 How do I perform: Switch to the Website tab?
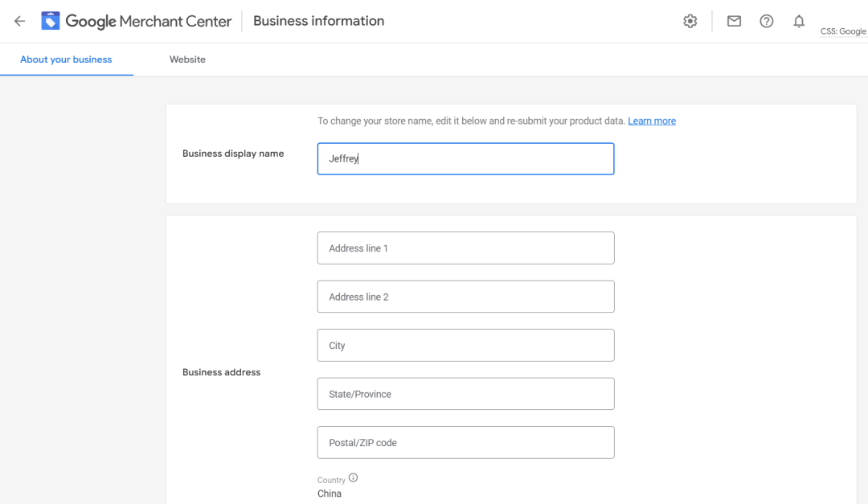click(187, 59)
